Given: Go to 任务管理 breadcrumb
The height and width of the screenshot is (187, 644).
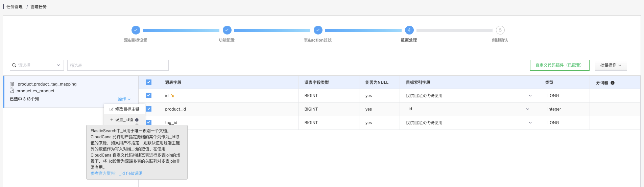Looking at the screenshot, I should click(15, 7).
